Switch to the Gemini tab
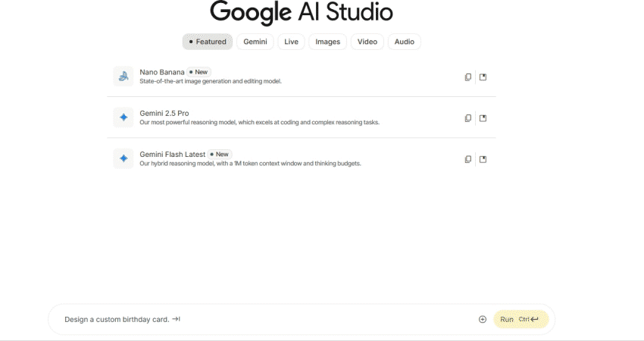This screenshot has width=644, height=341. click(x=255, y=42)
